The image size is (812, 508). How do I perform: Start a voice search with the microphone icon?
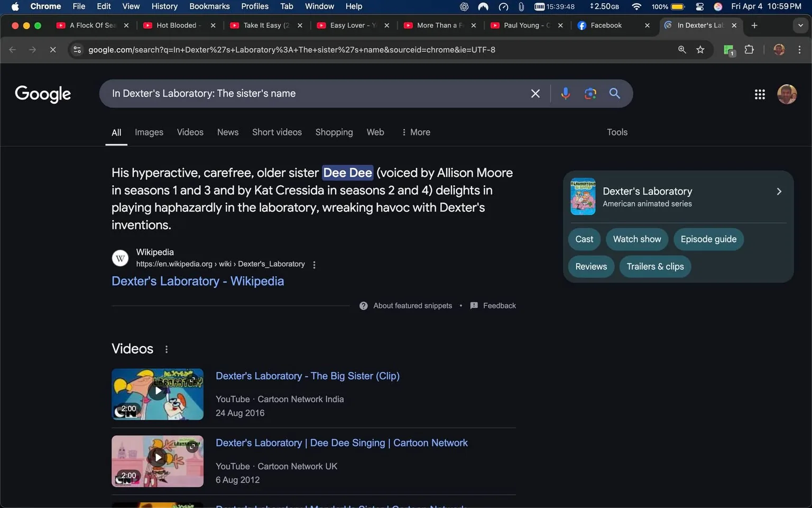coord(565,93)
